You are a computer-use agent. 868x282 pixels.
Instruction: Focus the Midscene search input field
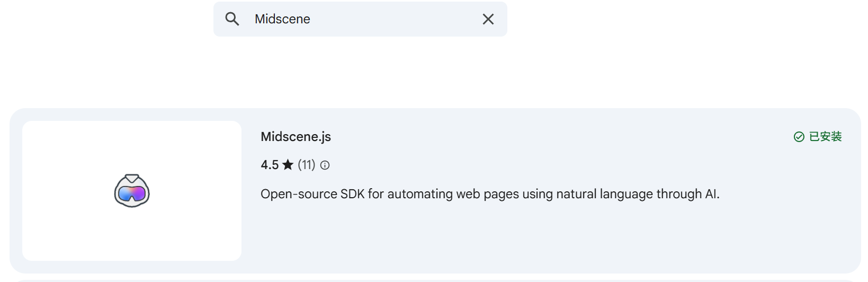coord(360,19)
